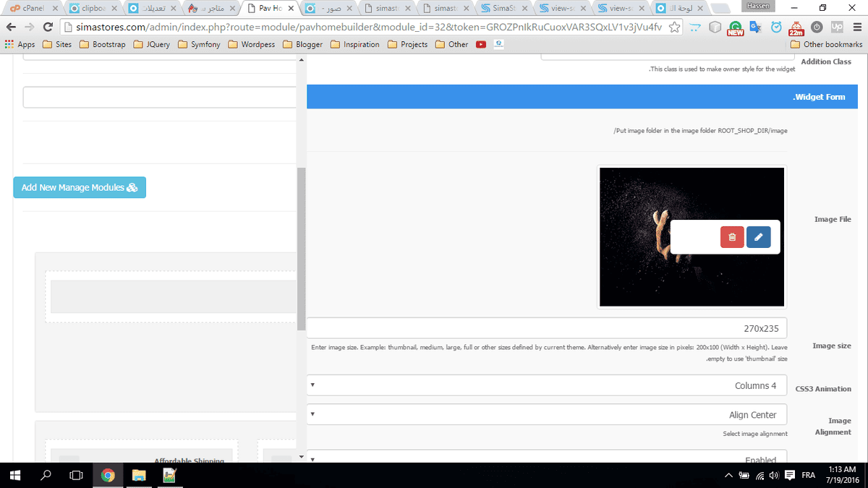Open the Inspiration bookmarks folder

click(x=354, y=44)
